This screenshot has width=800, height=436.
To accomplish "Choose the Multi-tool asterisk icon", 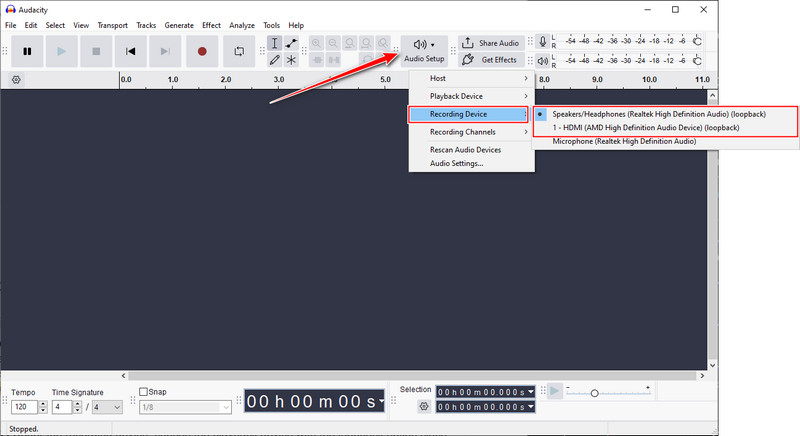I will (x=291, y=60).
